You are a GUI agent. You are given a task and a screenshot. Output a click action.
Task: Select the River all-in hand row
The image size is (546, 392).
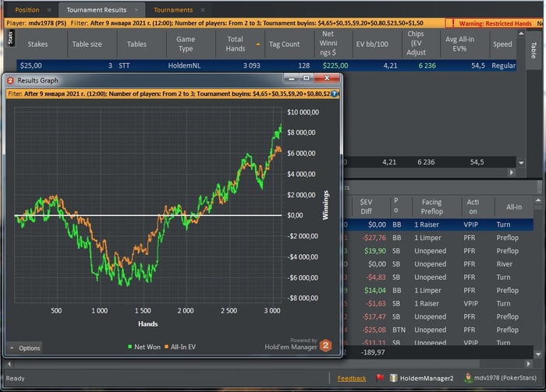click(438, 264)
